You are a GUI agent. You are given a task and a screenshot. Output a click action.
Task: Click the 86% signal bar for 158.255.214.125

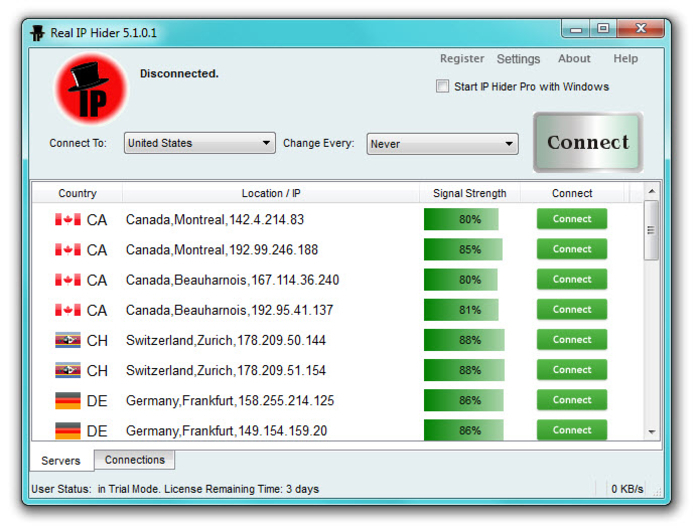pyautogui.click(x=464, y=400)
